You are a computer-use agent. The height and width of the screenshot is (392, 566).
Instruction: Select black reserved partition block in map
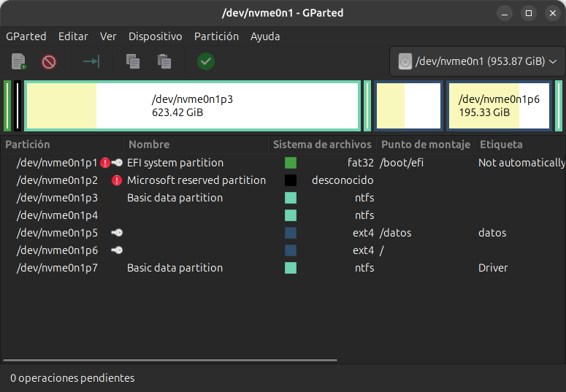point(18,106)
